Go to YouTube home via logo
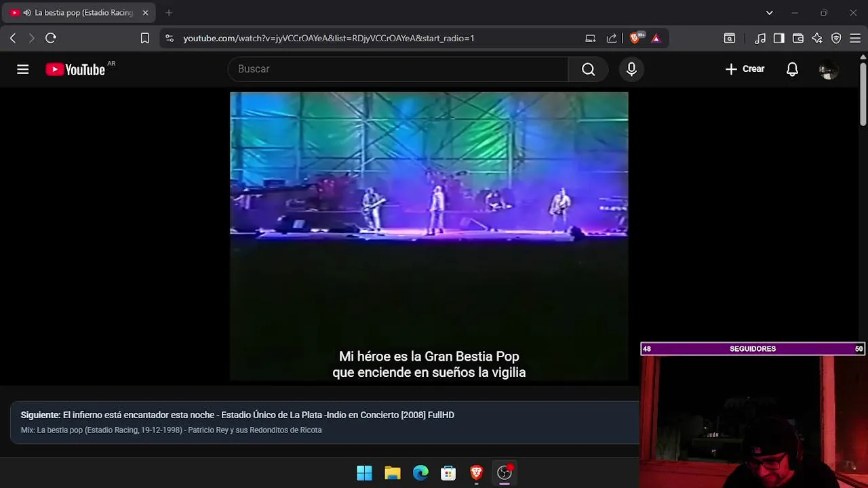This screenshot has width=868, height=488. [x=75, y=69]
